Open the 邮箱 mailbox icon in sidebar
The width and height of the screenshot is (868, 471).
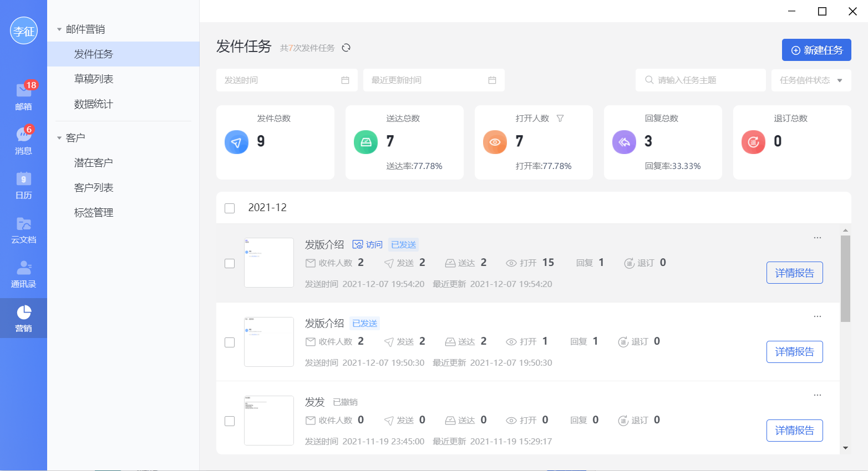click(x=23, y=95)
